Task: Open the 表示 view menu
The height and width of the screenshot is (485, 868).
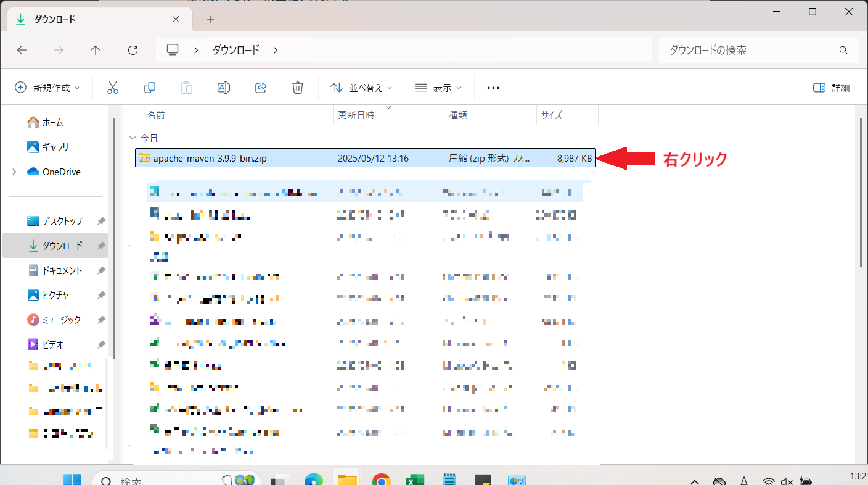Action: pos(438,88)
